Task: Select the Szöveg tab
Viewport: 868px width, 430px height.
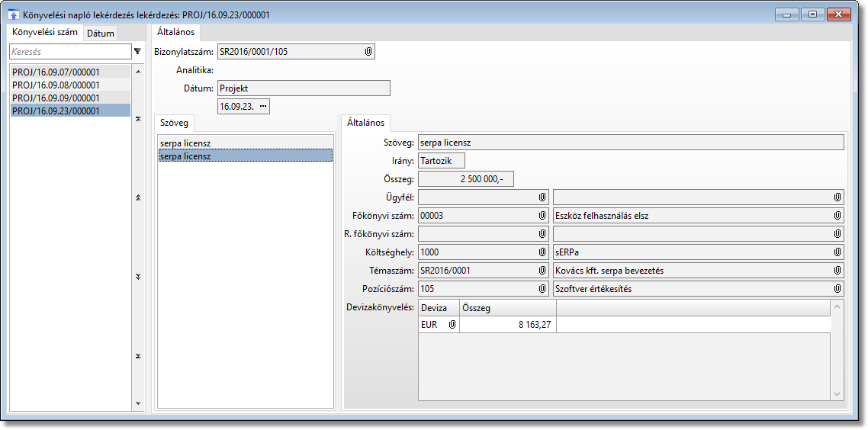Action: [x=174, y=123]
